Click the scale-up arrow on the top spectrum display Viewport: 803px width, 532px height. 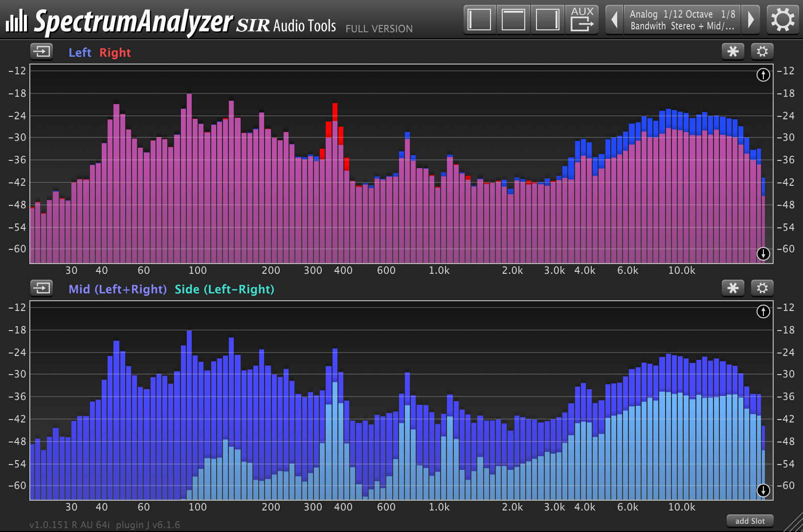tap(762, 75)
